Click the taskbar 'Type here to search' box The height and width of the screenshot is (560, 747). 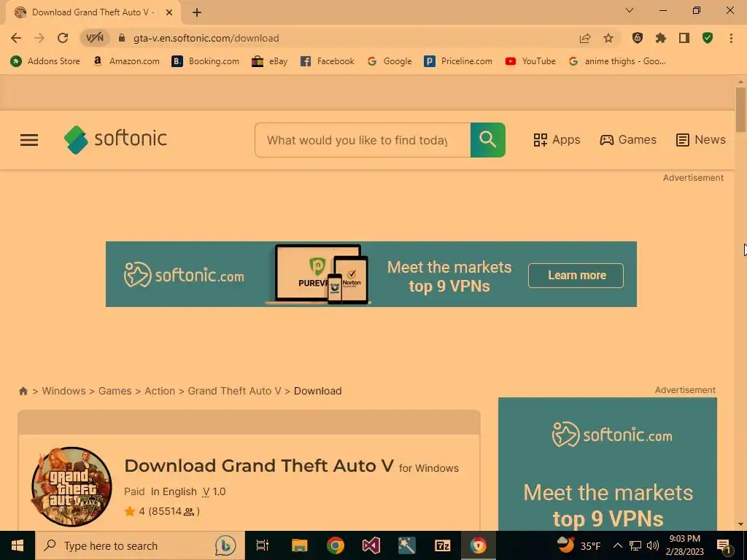coord(140,545)
